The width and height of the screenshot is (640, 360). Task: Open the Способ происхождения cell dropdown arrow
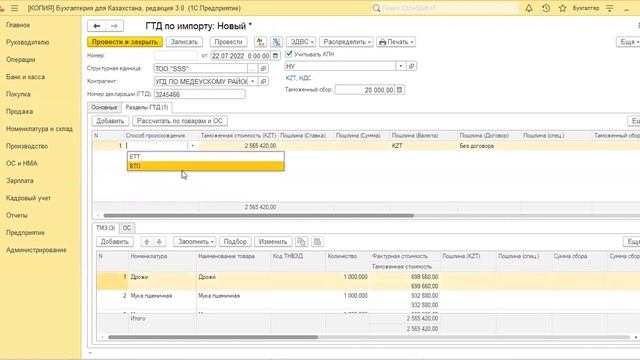point(193,146)
